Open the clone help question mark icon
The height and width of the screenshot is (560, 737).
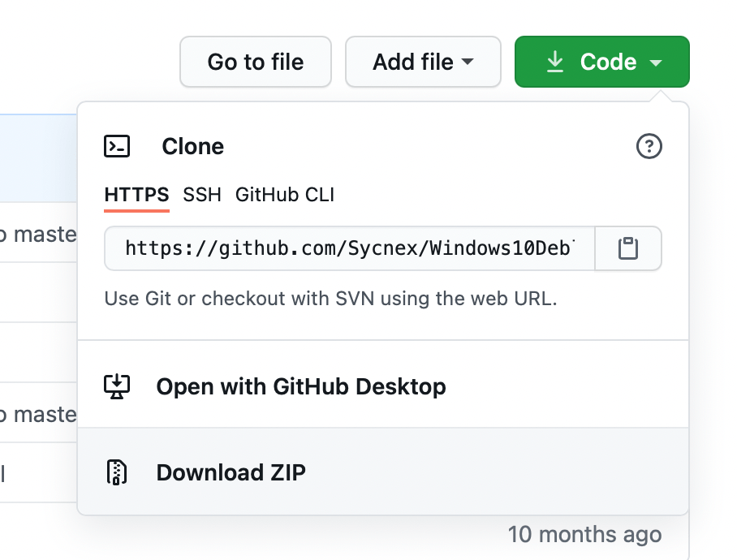(x=649, y=147)
